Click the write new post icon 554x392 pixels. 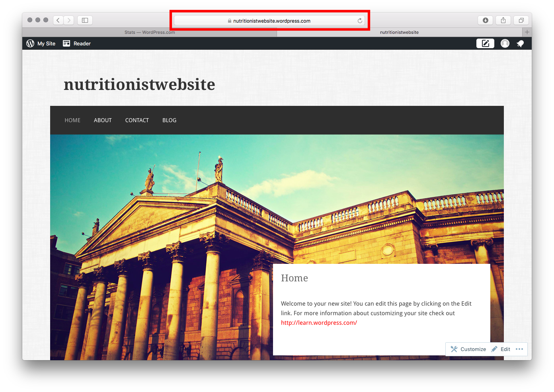pyautogui.click(x=485, y=43)
